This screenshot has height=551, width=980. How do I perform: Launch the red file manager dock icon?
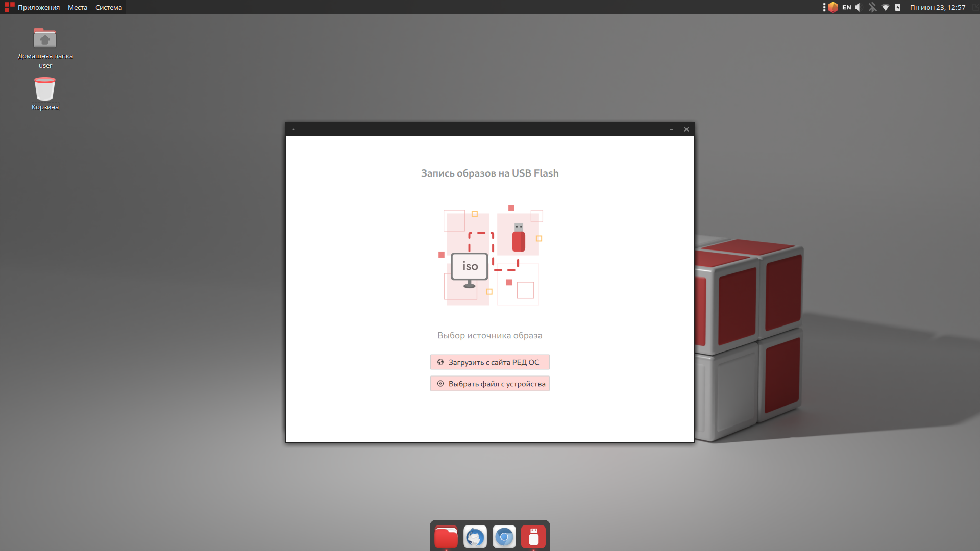[x=446, y=537]
